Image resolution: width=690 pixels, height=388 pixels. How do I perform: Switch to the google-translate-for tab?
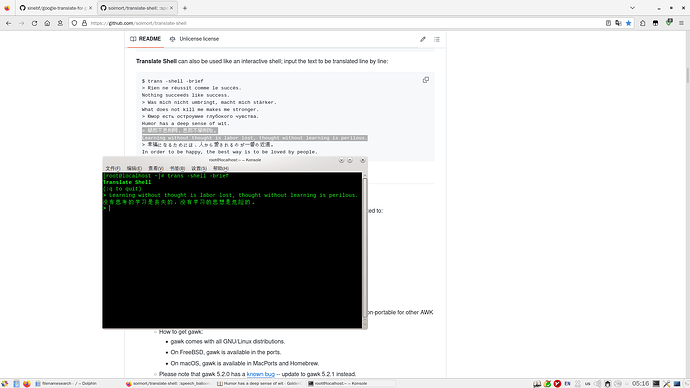coord(55,8)
